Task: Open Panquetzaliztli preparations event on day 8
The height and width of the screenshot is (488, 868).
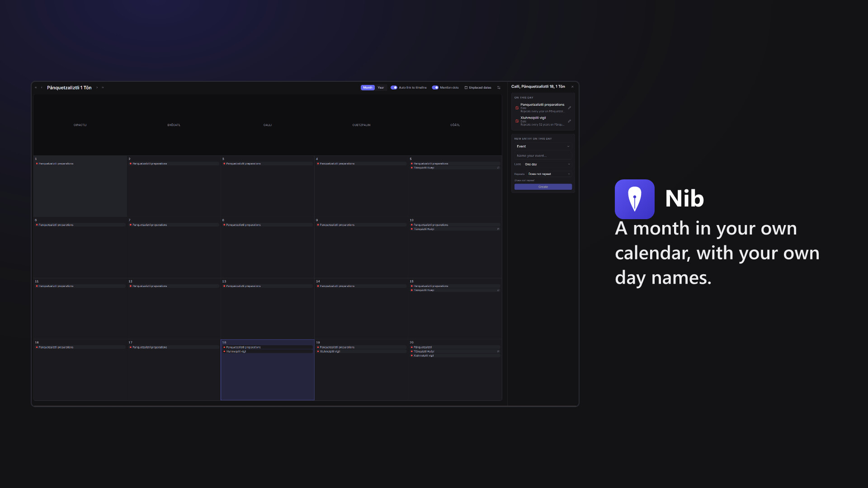Action: [x=268, y=225]
